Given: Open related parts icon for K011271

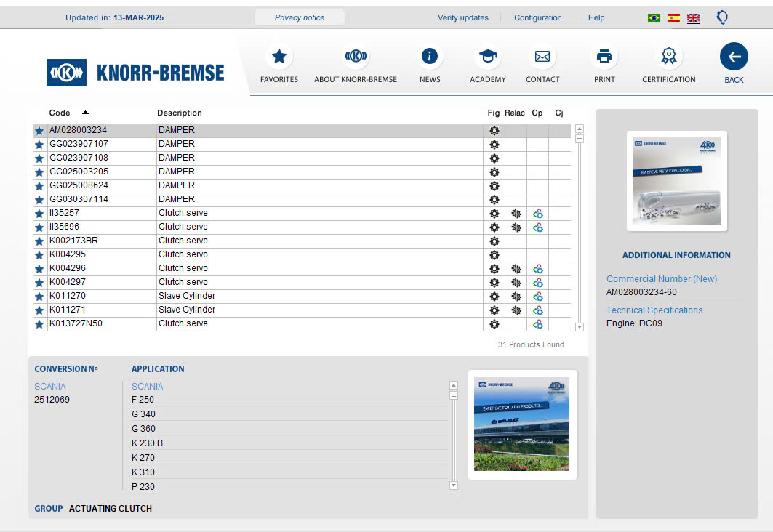Looking at the screenshot, I should pyautogui.click(x=516, y=310).
